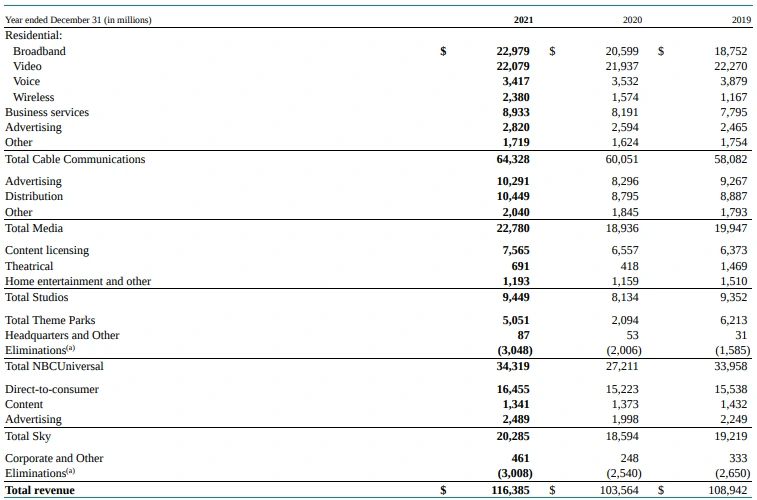Click the Theatrical row label
The height and width of the screenshot is (500, 757).
point(29,266)
